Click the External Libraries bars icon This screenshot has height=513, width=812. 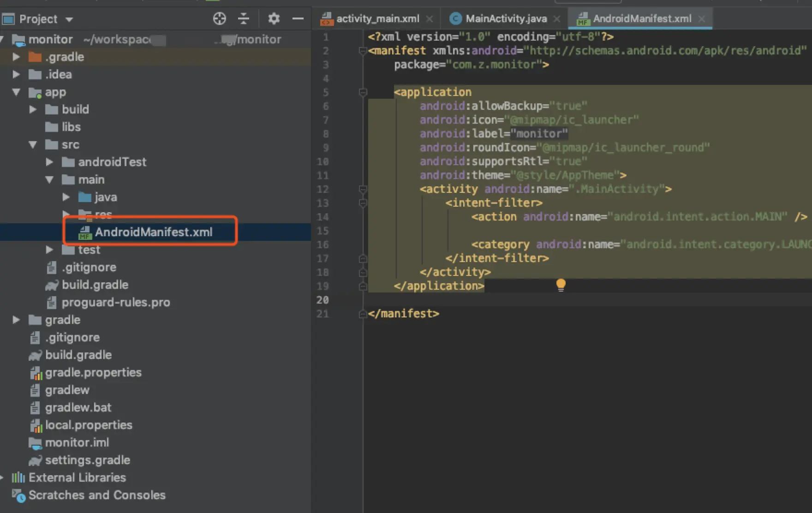pyautogui.click(x=18, y=477)
